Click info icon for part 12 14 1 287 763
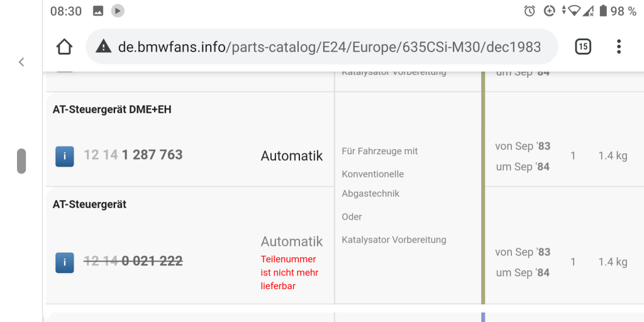 65,156
